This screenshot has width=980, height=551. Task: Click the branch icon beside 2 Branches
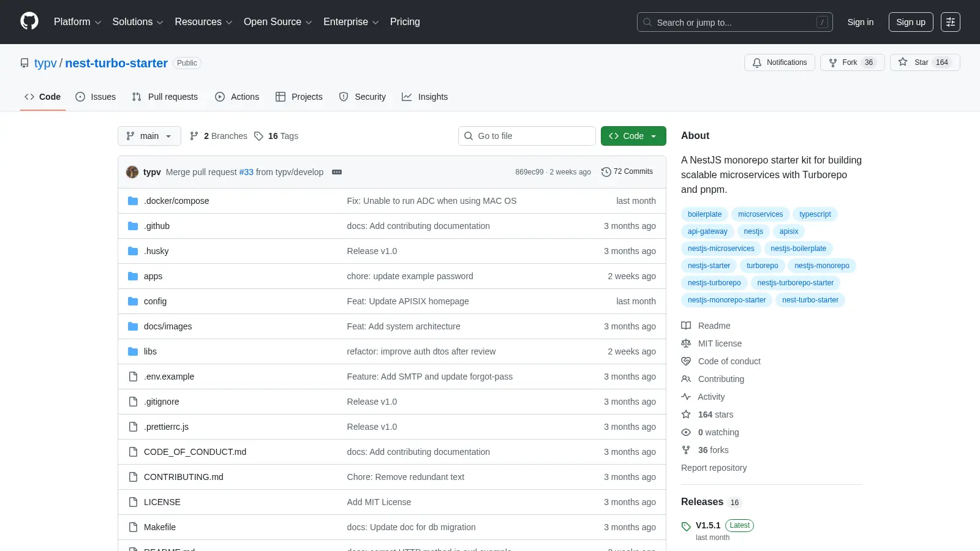coord(194,136)
